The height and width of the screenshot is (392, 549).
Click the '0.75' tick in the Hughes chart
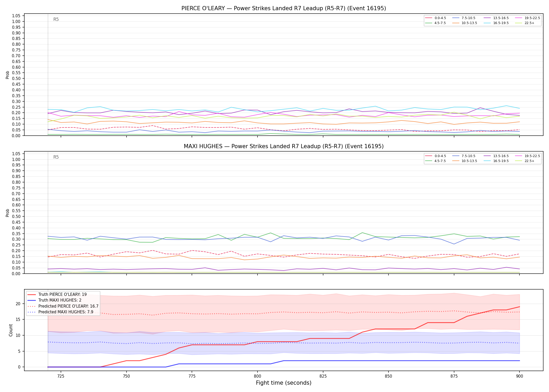16,188
